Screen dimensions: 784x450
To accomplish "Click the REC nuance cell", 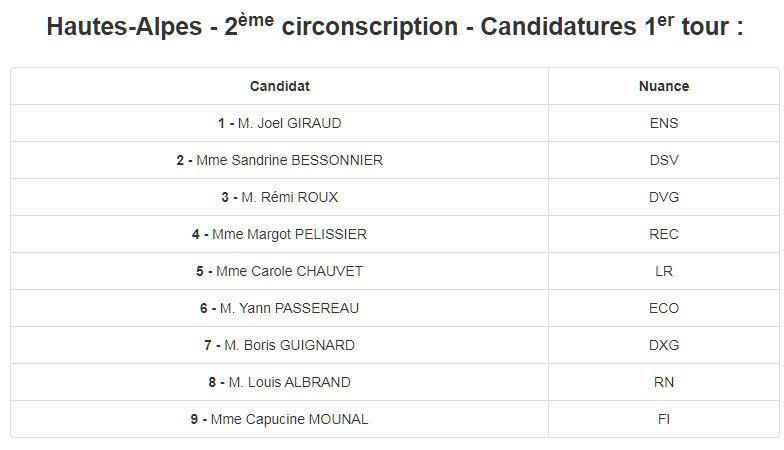I will tap(664, 234).
